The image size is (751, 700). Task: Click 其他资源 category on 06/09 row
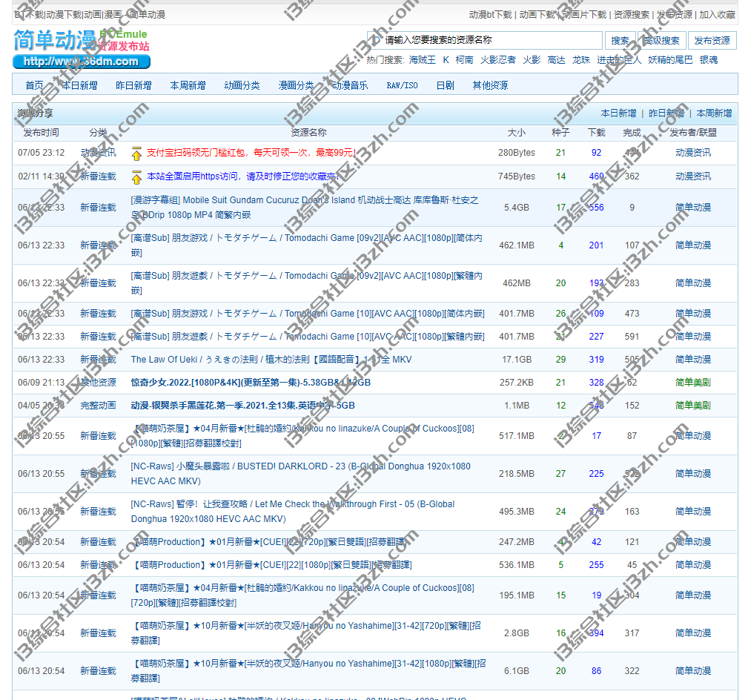point(98,383)
